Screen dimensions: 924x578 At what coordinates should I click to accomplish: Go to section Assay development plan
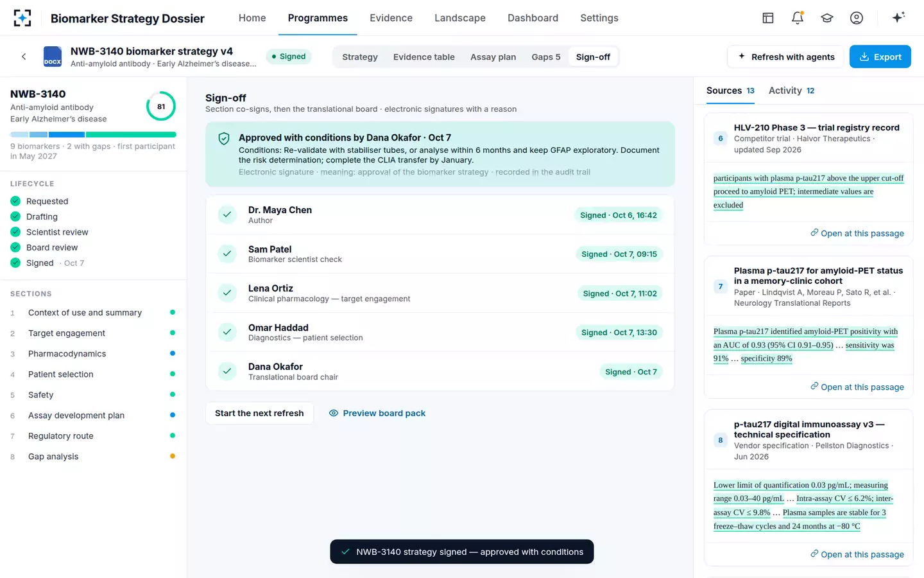(93, 416)
